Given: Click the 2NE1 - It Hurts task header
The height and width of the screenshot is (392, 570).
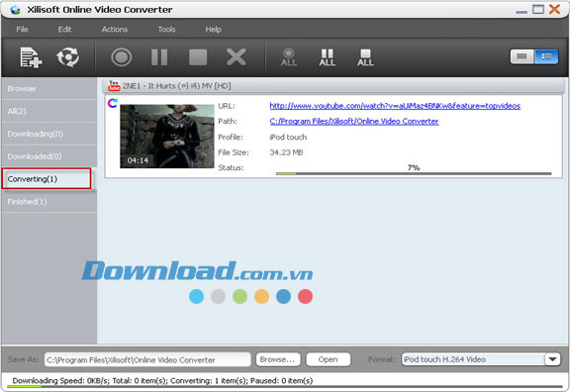Looking at the screenshot, I should point(332,86).
